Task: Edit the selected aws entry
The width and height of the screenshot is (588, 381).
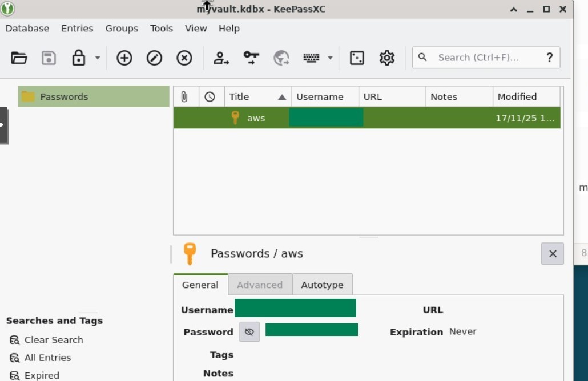Action: [154, 58]
